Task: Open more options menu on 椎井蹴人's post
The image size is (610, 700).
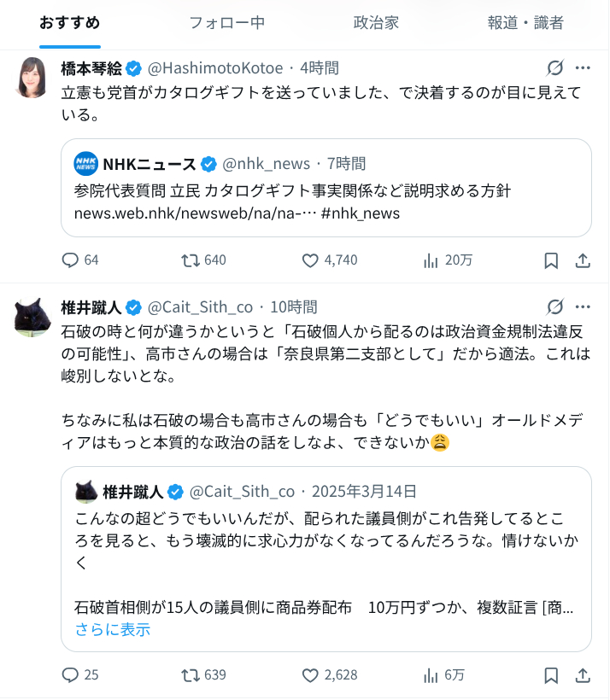Action: (x=584, y=306)
